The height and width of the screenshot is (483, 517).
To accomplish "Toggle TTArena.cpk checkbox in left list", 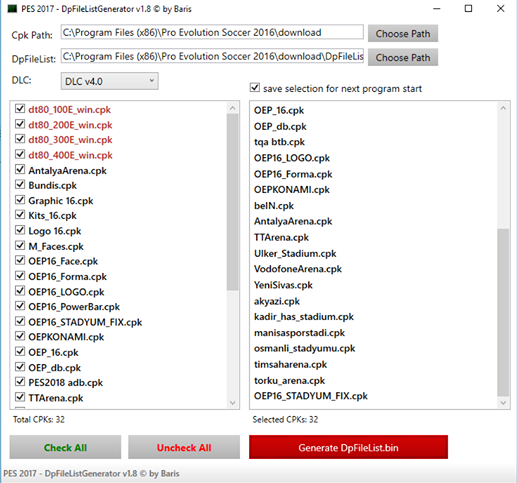I will click(x=20, y=397).
